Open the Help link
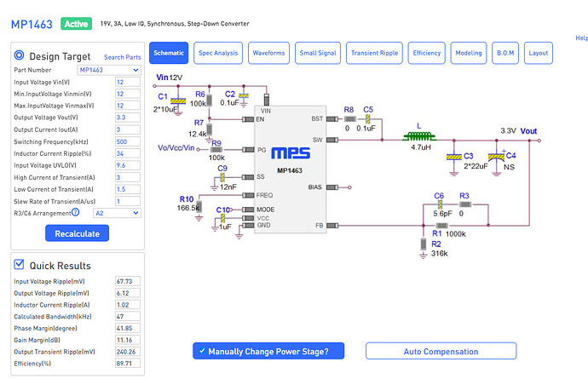 pyautogui.click(x=582, y=37)
